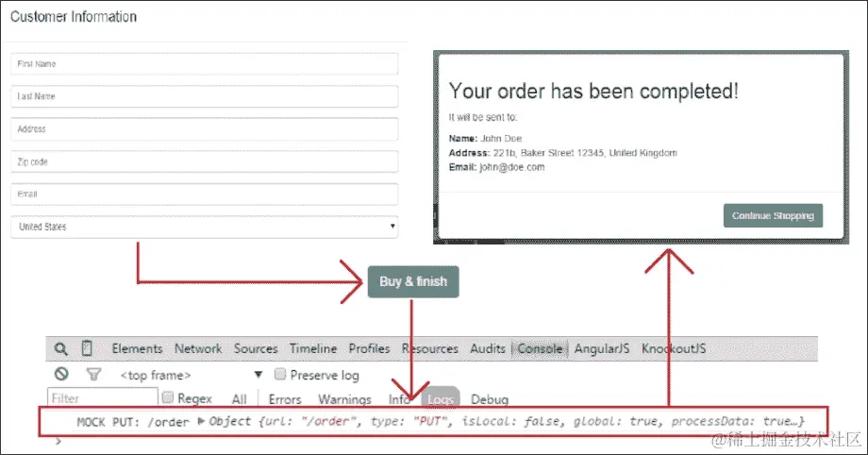Image resolution: width=868 pixels, height=455 pixels.
Task: Click the MOCK PUT: /order log text
Action: tap(133, 422)
